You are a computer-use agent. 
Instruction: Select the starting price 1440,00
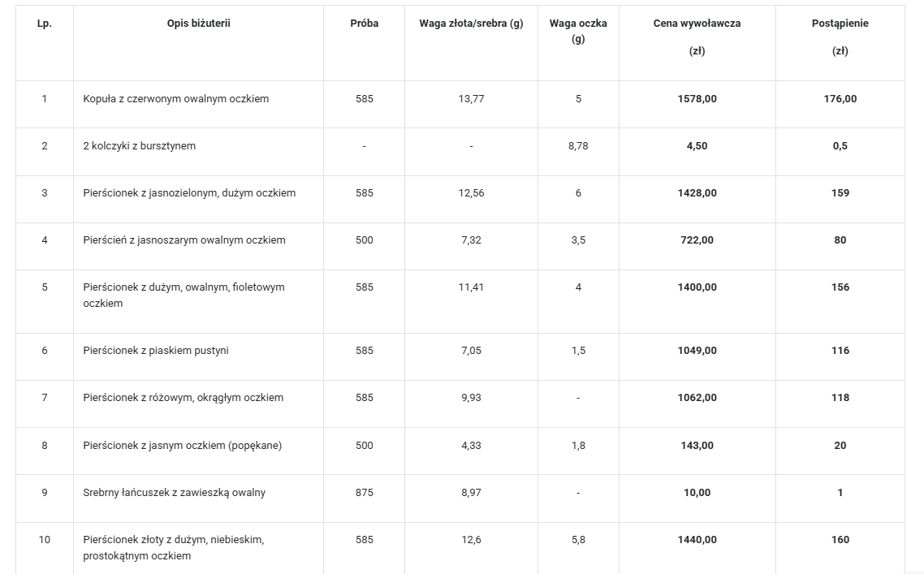click(x=697, y=539)
